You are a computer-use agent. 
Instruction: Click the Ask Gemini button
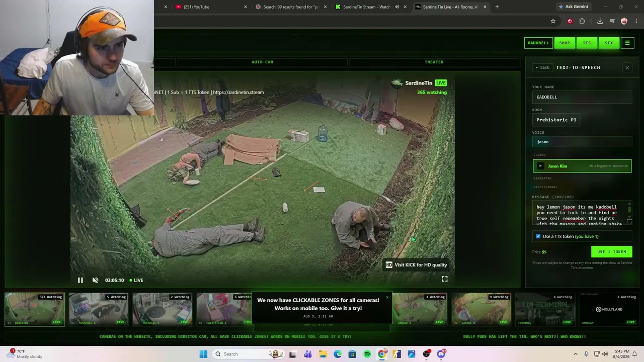(x=573, y=7)
